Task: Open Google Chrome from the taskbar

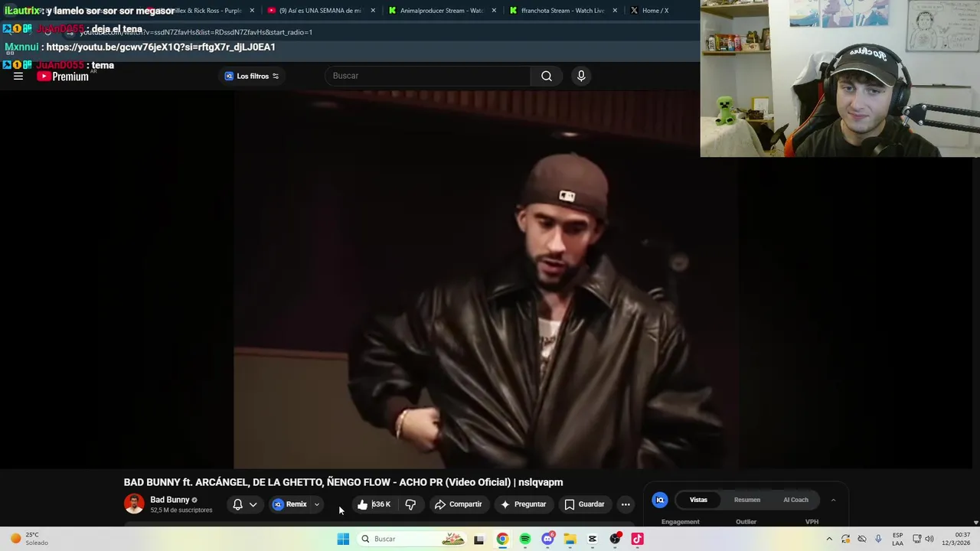Action: [x=502, y=539]
